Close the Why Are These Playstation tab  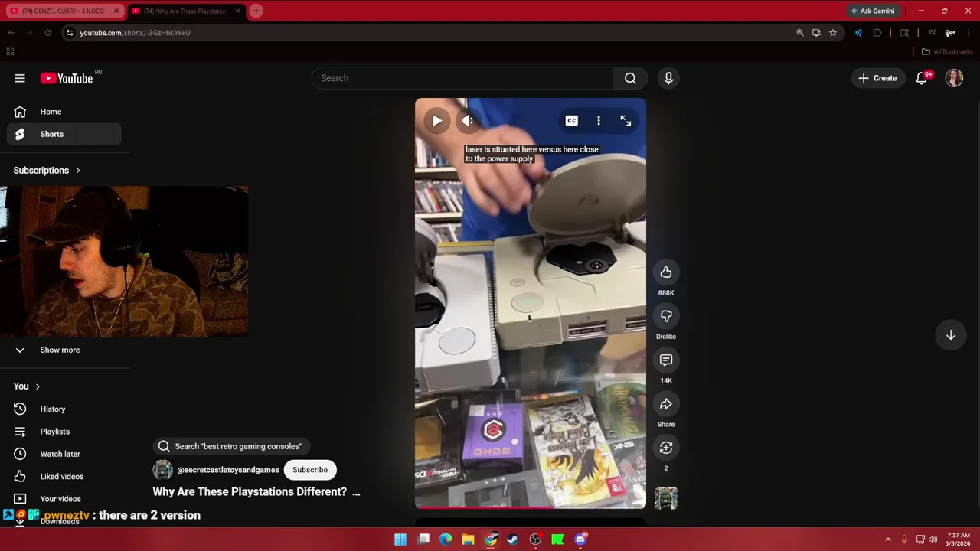237,11
